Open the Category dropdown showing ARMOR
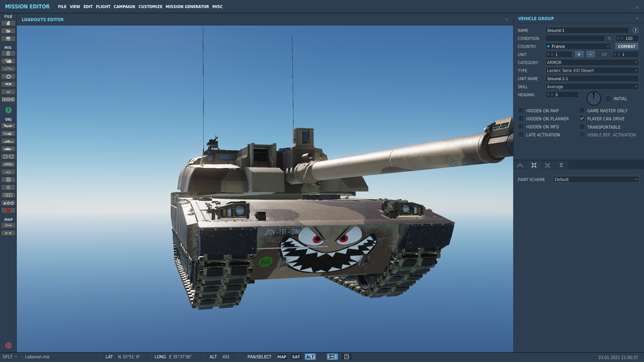This screenshot has height=362, width=644. click(592, 62)
